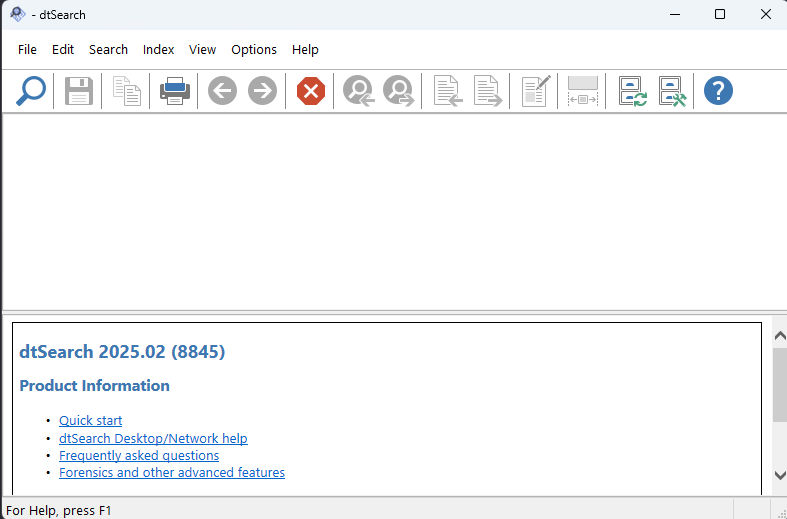Click the Save floppy disk icon
787x519 pixels.
pos(79,91)
